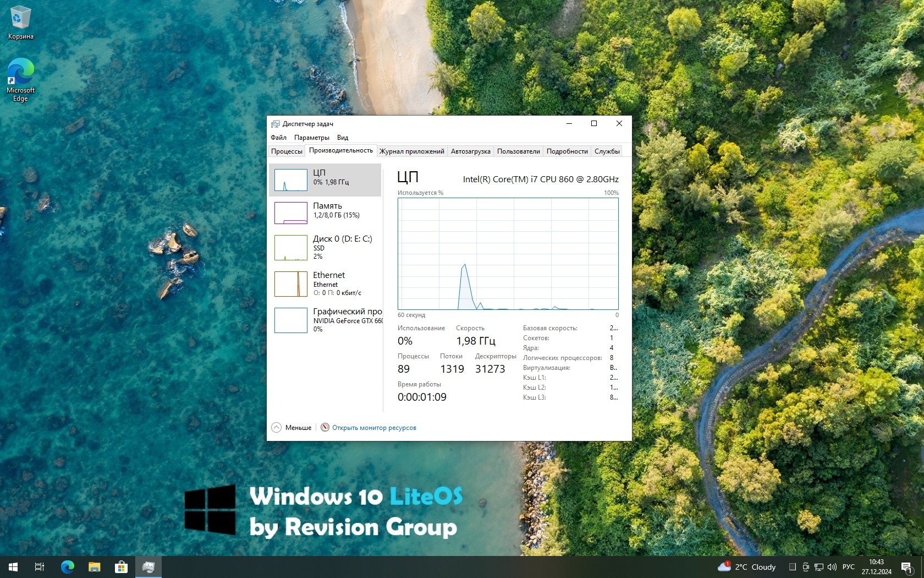Select the Графический процессор GPU item
Image resolution: width=924 pixels, height=578 pixels.
tap(325, 320)
